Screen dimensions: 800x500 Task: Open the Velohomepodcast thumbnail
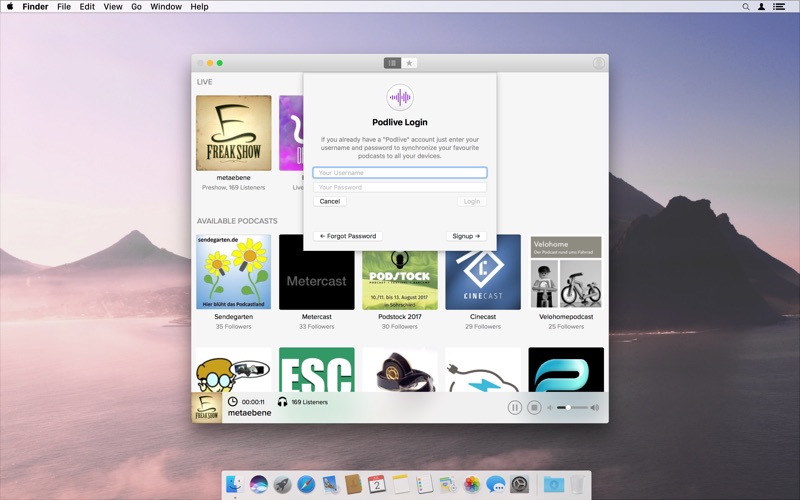coord(565,272)
